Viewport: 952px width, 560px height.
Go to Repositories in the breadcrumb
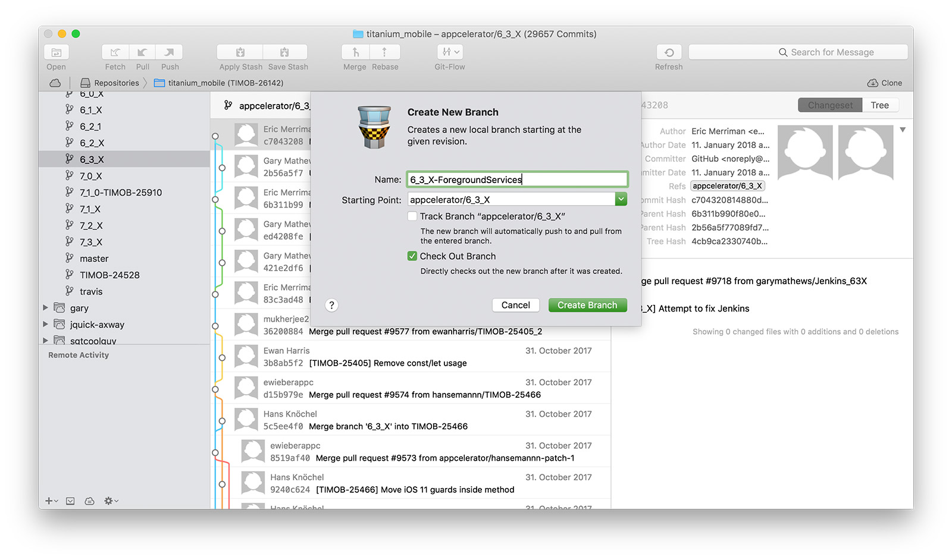click(x=110, y=83)
